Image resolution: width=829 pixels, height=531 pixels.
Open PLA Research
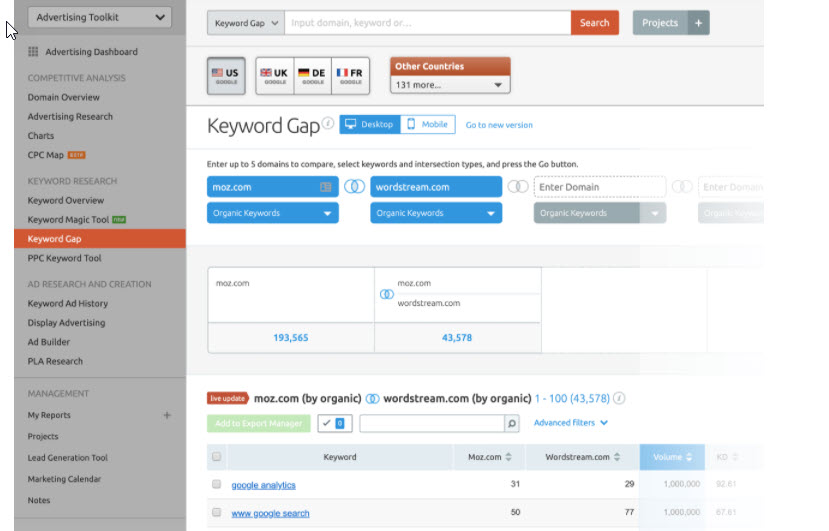(x=55, y=361)
